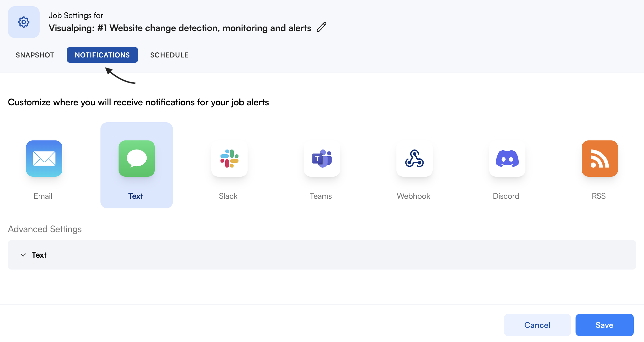
Task: Click the Discord label text
Action: 506,196
